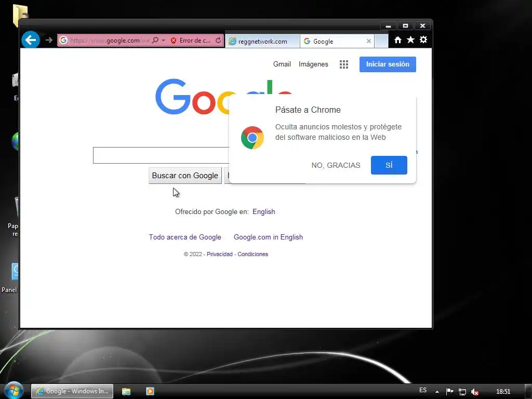This screenshot has height=399, width=532.
Task: Click the 18:51 taskbar clock
Action: pos(503,392)
